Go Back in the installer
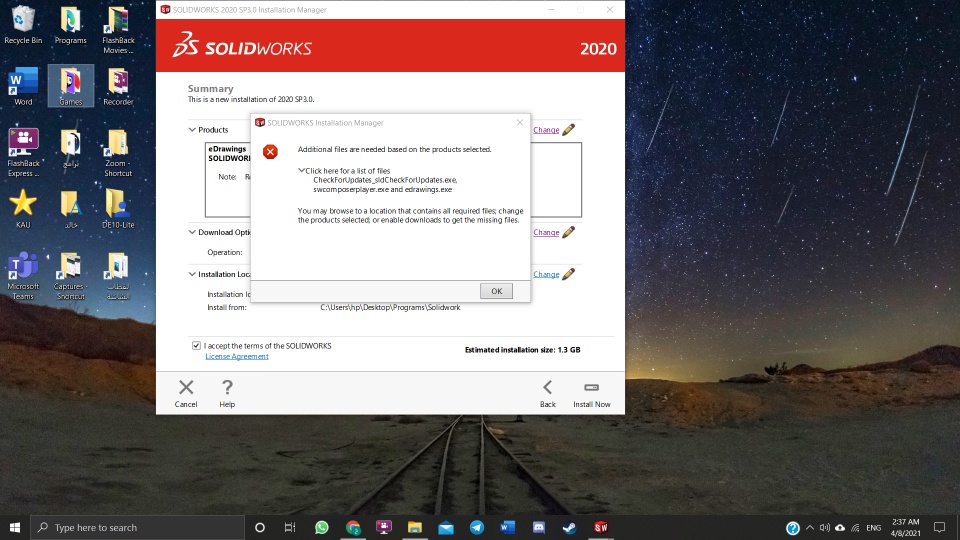This screenshot has height=540, width=960. coord(547,393)
